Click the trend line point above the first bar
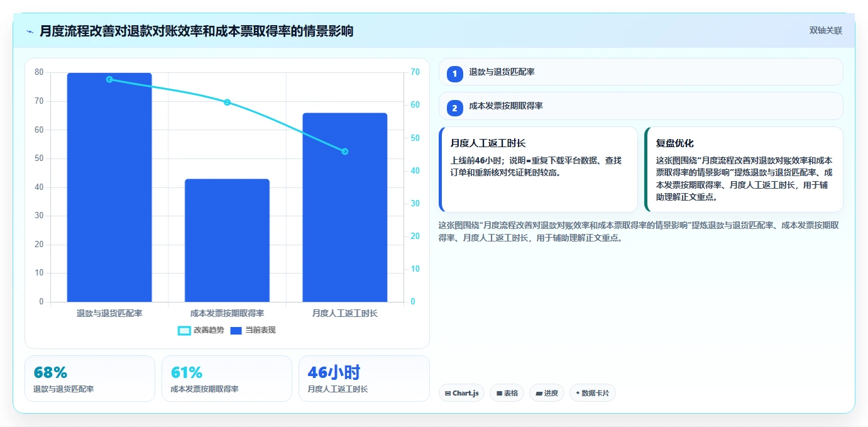 tap(109, 79)
